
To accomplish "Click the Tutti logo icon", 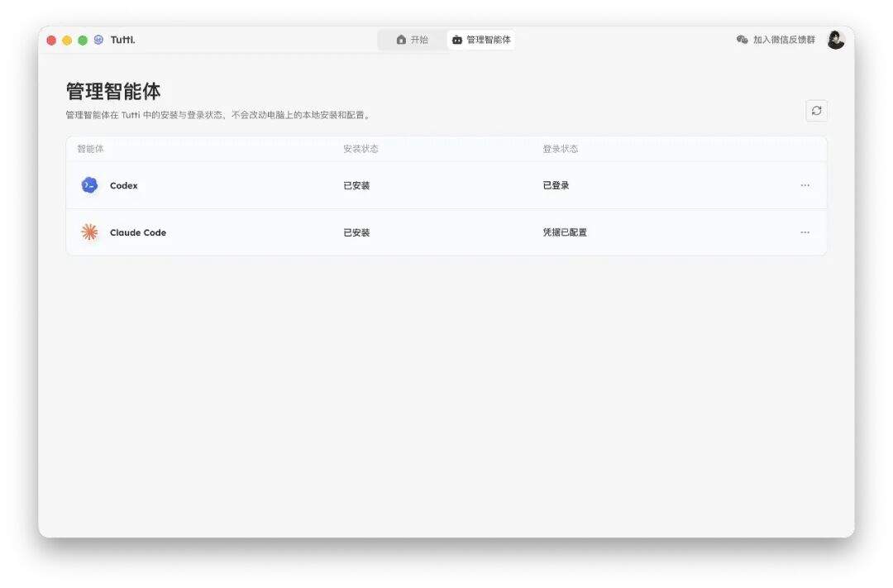I will (98, 40).
